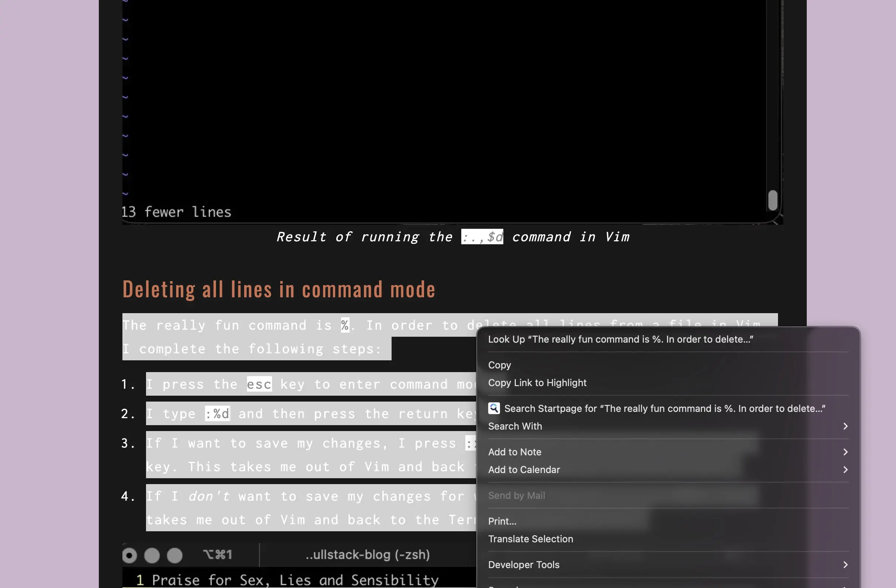Click the ':.,$d' code snippet in caption

482,237
